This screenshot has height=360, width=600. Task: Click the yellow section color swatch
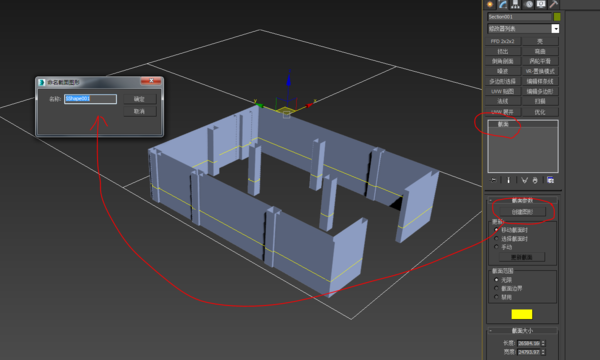coord(522,314)
